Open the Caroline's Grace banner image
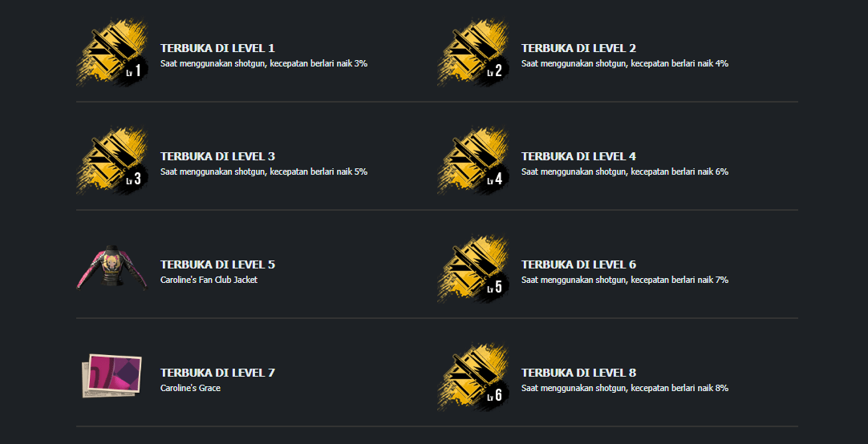Screen dimensions: 868x444 click(112, 377)
